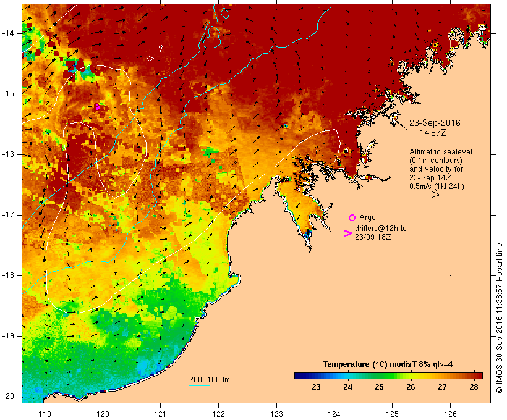Image resolution: width=507 pixels, height=420 pixels.
Task: Click the '23/09 18Z' legend text
Action: click(373, 237)
